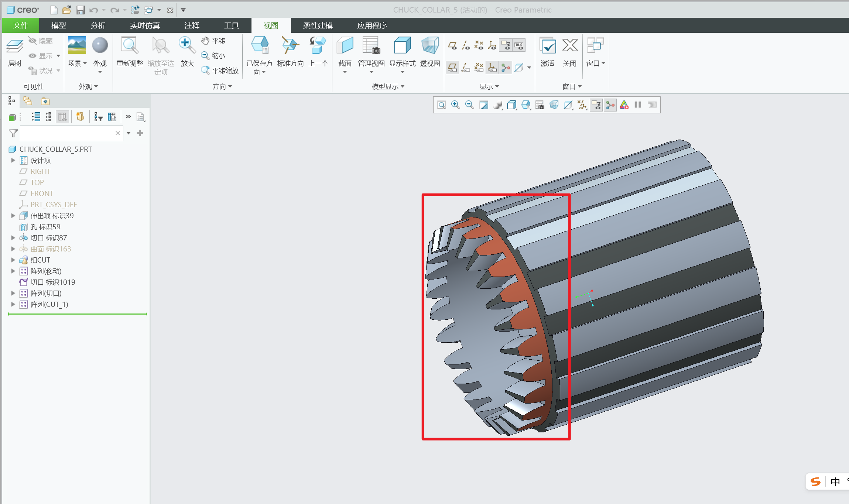Click the Perspective view (透视图) icon
This screenshot has height=504, width=849.
[430, 46]
